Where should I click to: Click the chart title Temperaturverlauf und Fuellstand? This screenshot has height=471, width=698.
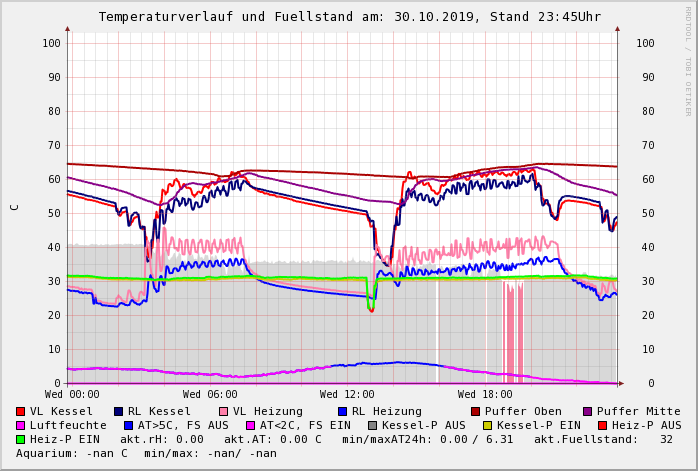pyautogui.click(x=349, y=17)
